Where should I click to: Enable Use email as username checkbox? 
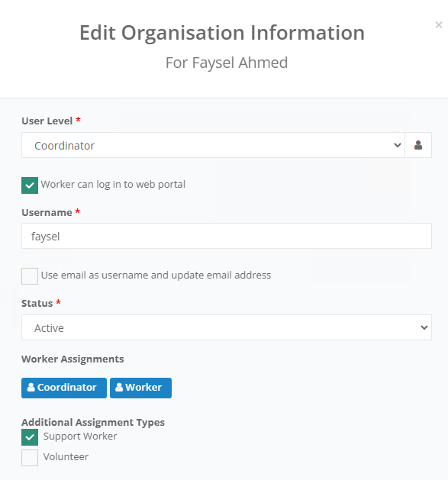click(30, 276)
